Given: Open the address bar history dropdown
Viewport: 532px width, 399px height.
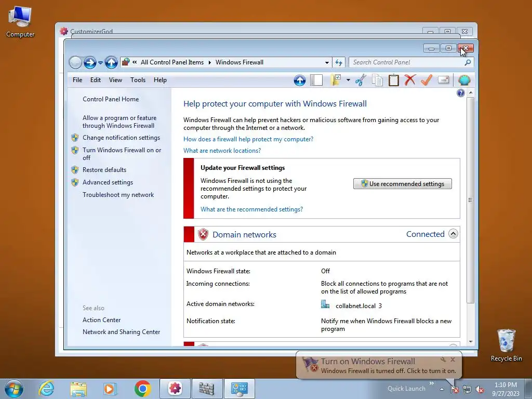Looking at the screenshot, I should coord(327,62).
